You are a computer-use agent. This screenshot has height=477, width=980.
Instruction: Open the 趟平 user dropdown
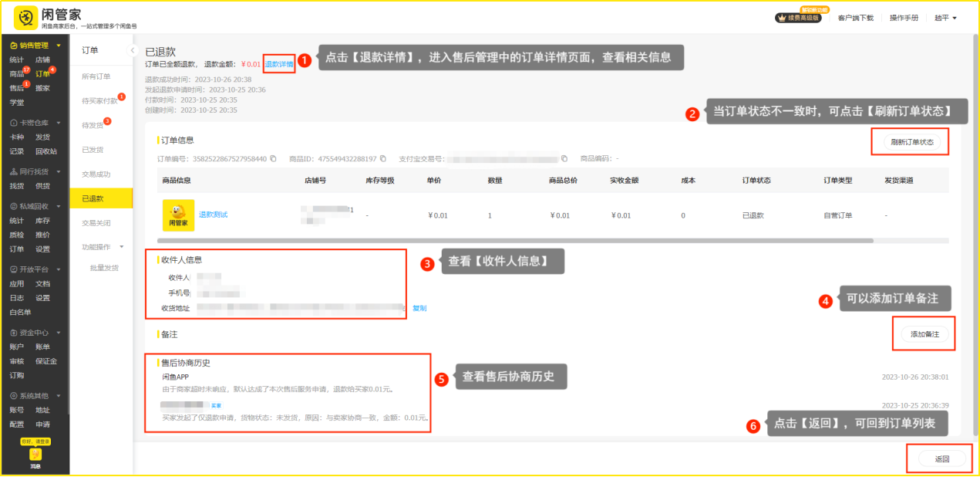tap(945, 18)
